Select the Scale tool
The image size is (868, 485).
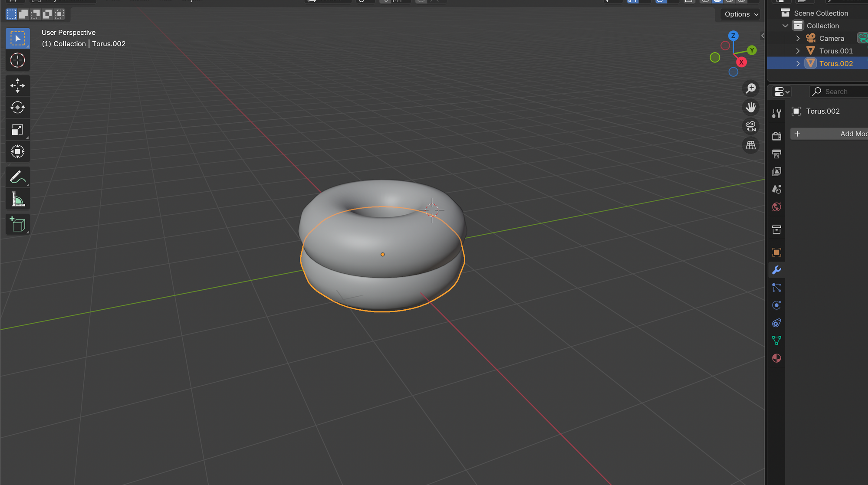click(18, 130)
